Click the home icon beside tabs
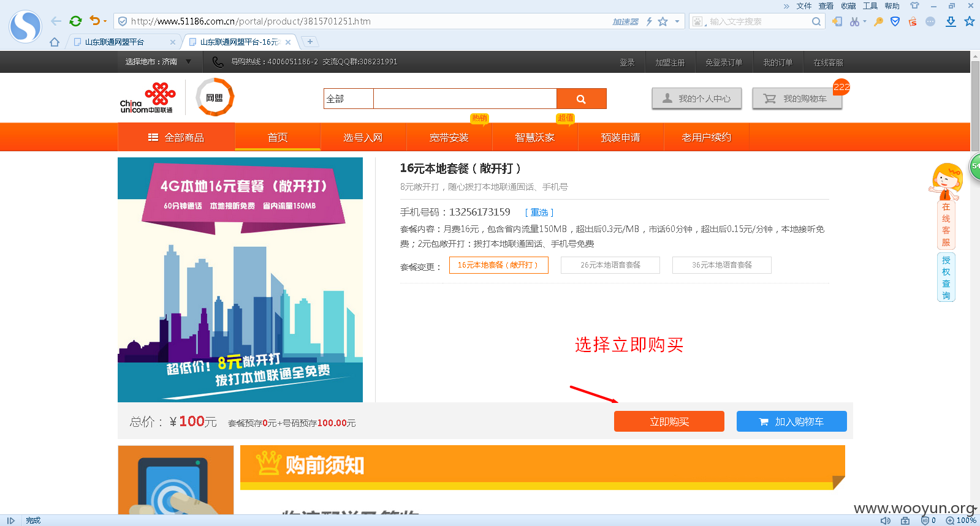This screenshot has width=980, height=526. 55,42
